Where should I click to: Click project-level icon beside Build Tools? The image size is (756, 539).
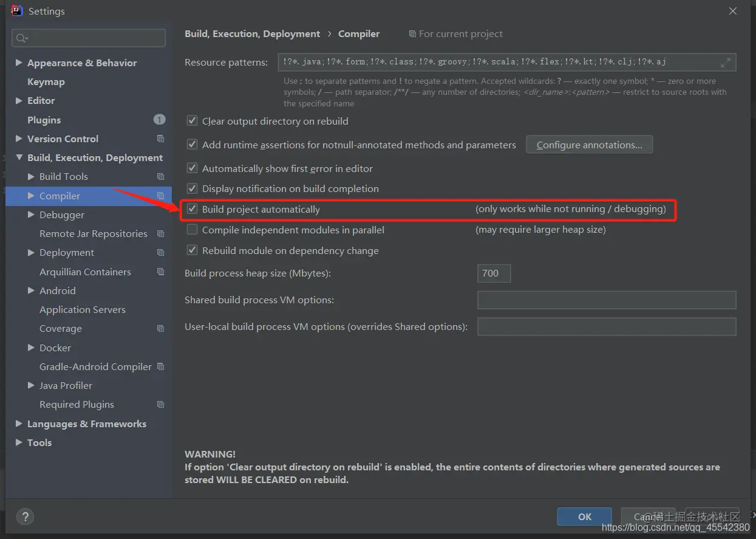tap(160, 177)
